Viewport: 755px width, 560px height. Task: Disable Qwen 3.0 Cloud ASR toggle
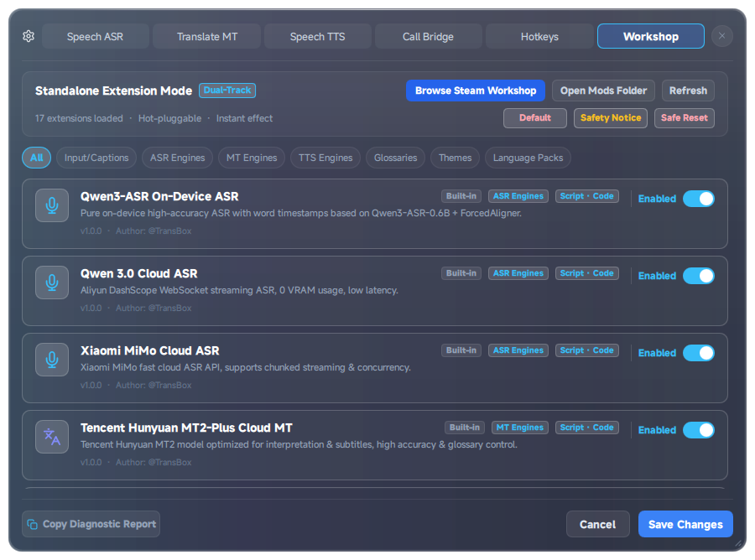(x=698, y=276)
